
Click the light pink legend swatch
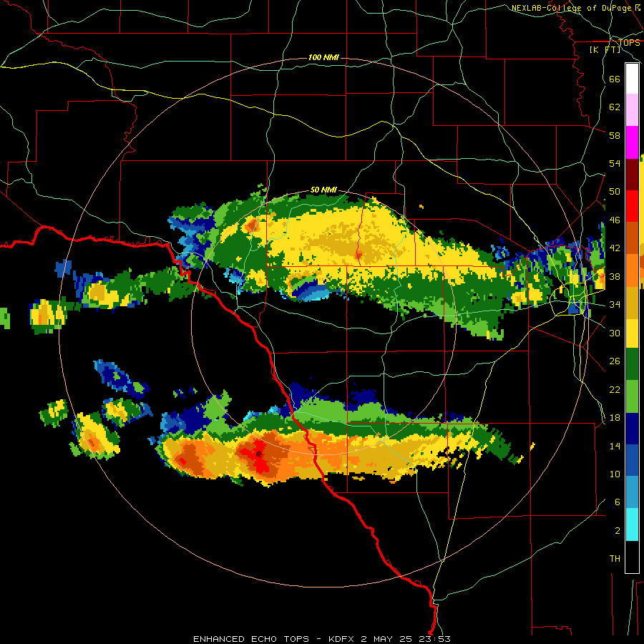point(632,110)
